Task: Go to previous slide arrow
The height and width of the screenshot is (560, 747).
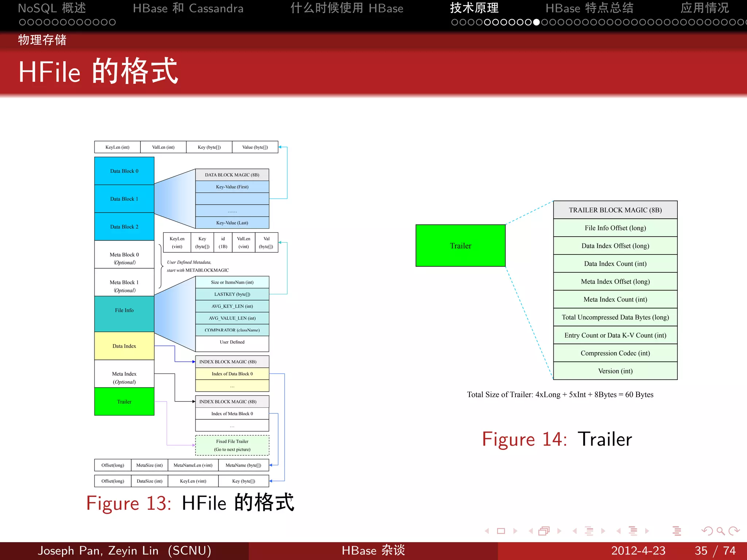Action: pos(487,531)
